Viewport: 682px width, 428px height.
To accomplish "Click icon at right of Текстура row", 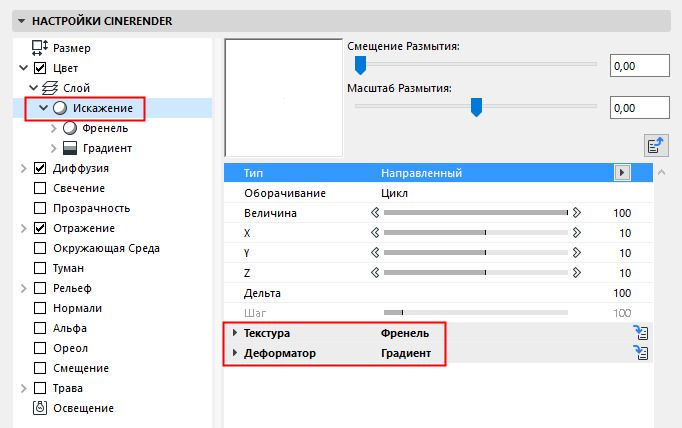I will coord(643,333).
